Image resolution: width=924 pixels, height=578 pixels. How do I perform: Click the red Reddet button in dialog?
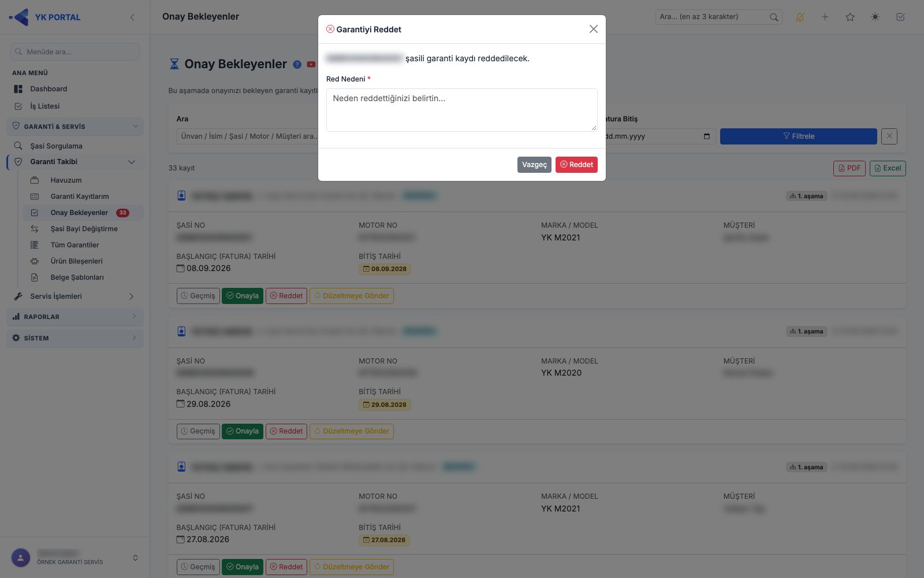576,165
